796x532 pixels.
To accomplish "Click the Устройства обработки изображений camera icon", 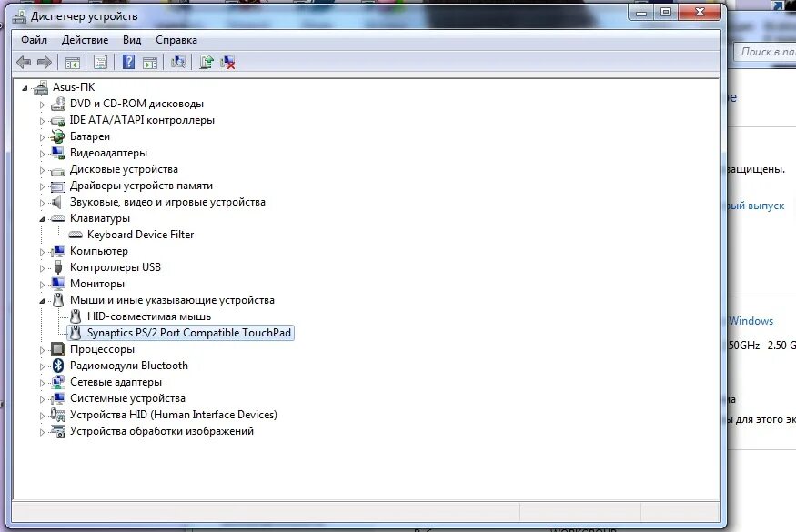I will click(x=58, y=431).
